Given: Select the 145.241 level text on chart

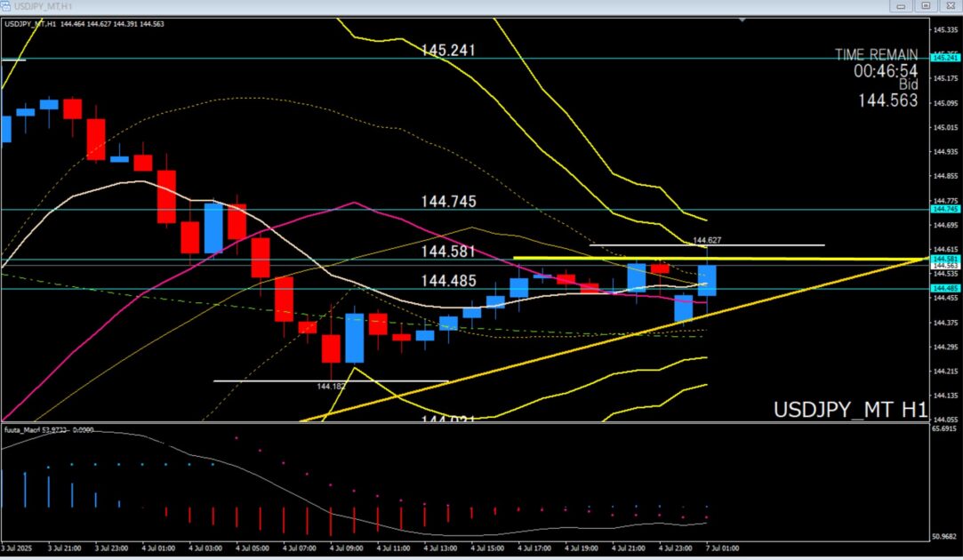Looking at the screenshot, I should pyautogui.click(x=448, y=51).
